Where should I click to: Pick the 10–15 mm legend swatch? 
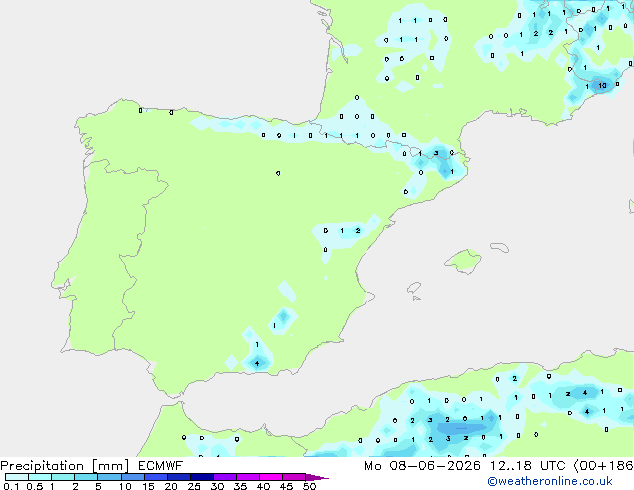click(132, 477)
